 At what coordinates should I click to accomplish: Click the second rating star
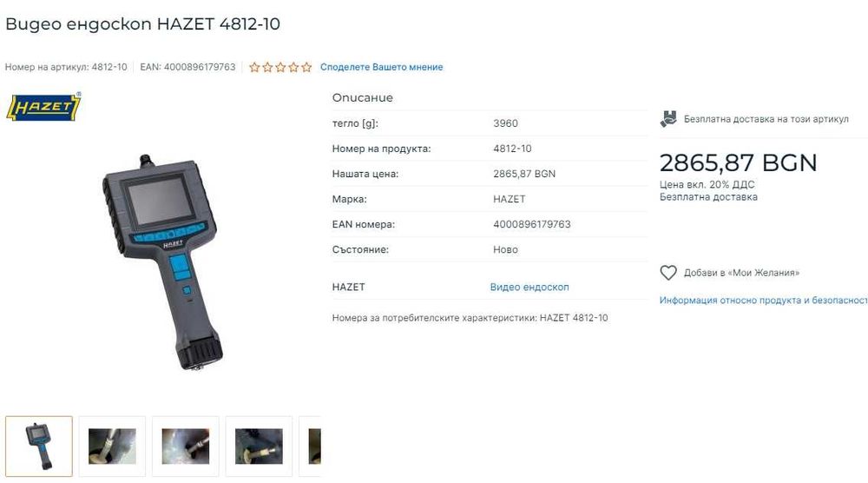(267, 67)
